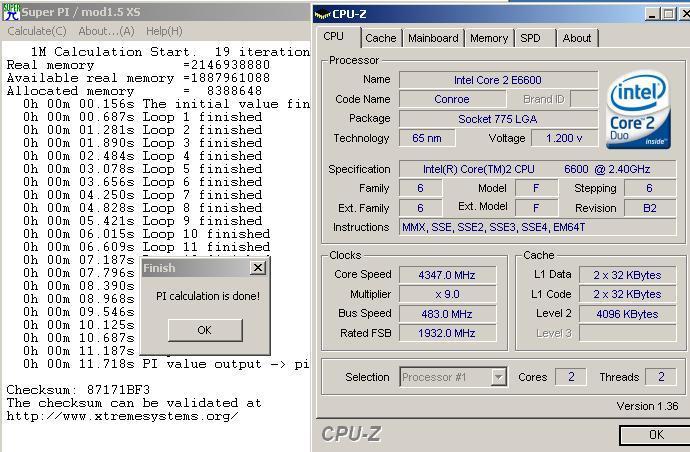Viewport: 690px width, 452px height.
Task: Click the empty Brand ID field
Action: coord(584,99)
